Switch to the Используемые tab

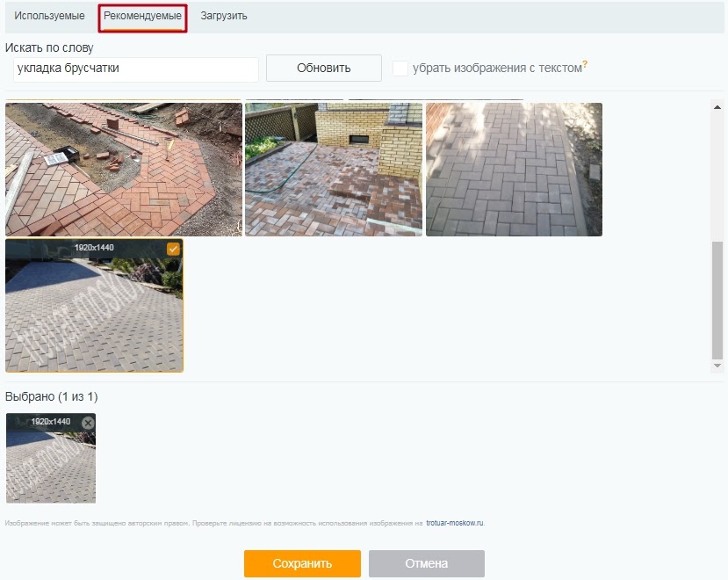point(49,16)
